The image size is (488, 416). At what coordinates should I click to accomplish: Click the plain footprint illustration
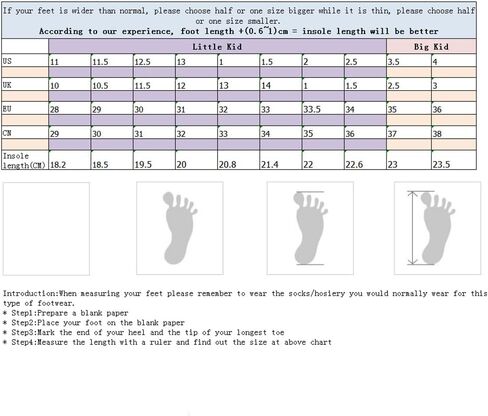(x=180, y=228)
